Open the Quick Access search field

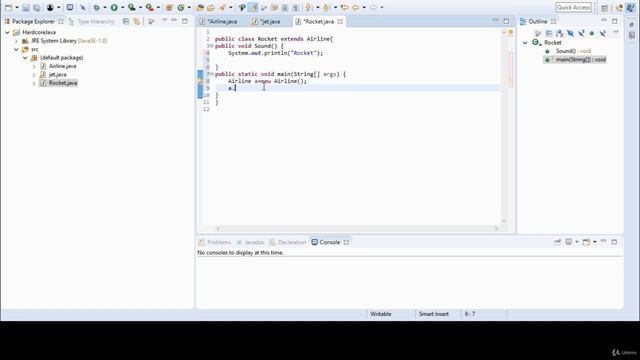pos(573,7)
